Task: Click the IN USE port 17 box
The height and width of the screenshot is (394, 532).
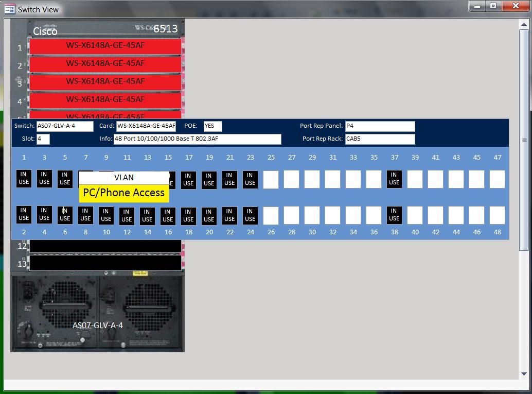Action: pos(188,180)
